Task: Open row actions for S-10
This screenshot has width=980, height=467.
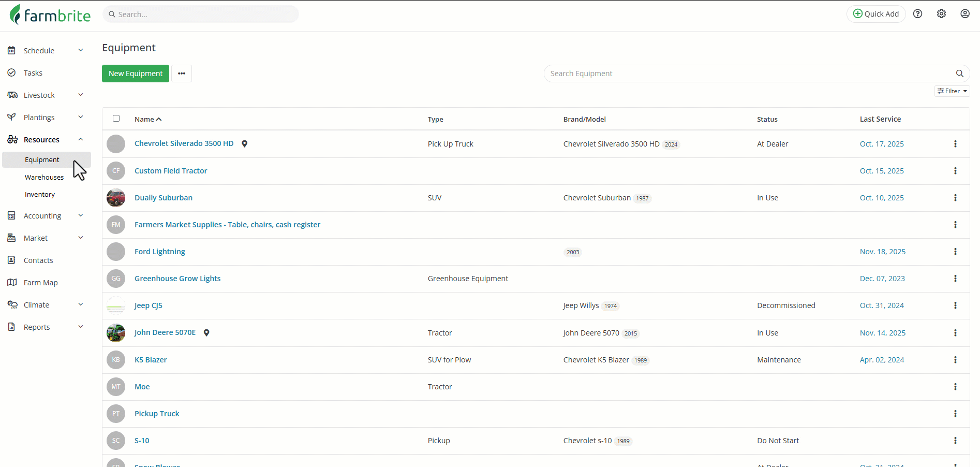Action: [x=955, y=441]
